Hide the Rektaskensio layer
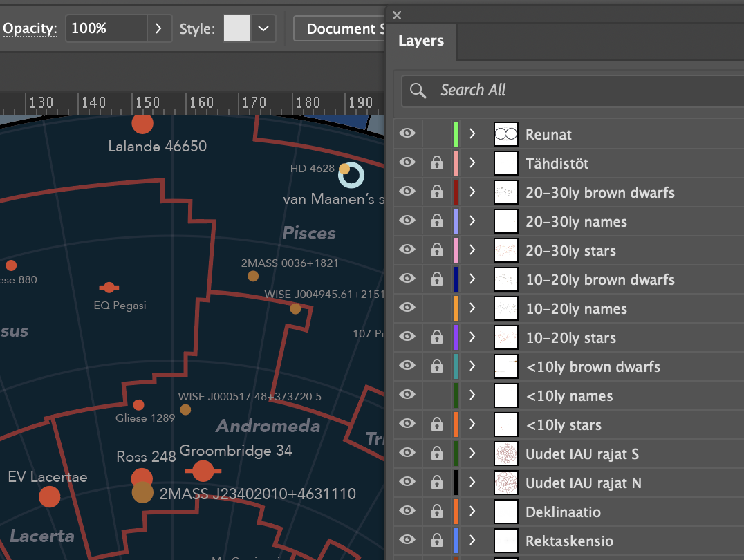 coord(407,539)
